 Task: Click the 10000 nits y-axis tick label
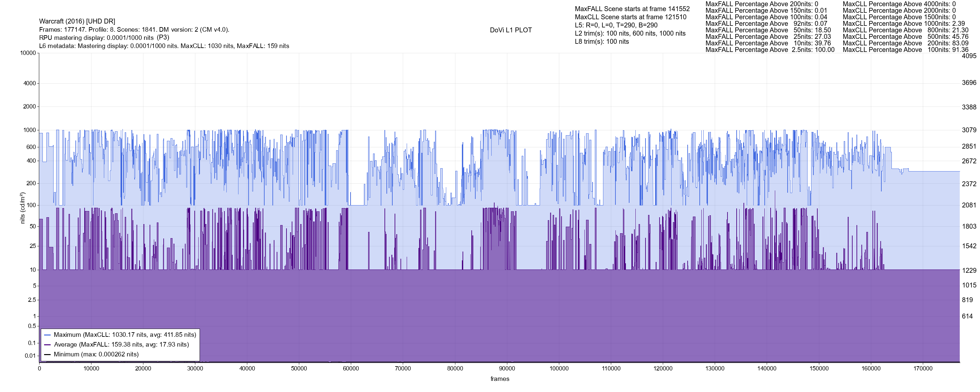pyautogui.click(x=28, y=53)
